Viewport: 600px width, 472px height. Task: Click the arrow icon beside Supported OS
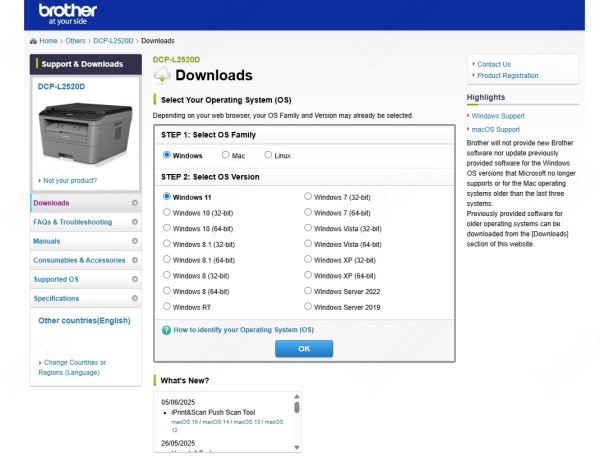(x=135, y=279)
